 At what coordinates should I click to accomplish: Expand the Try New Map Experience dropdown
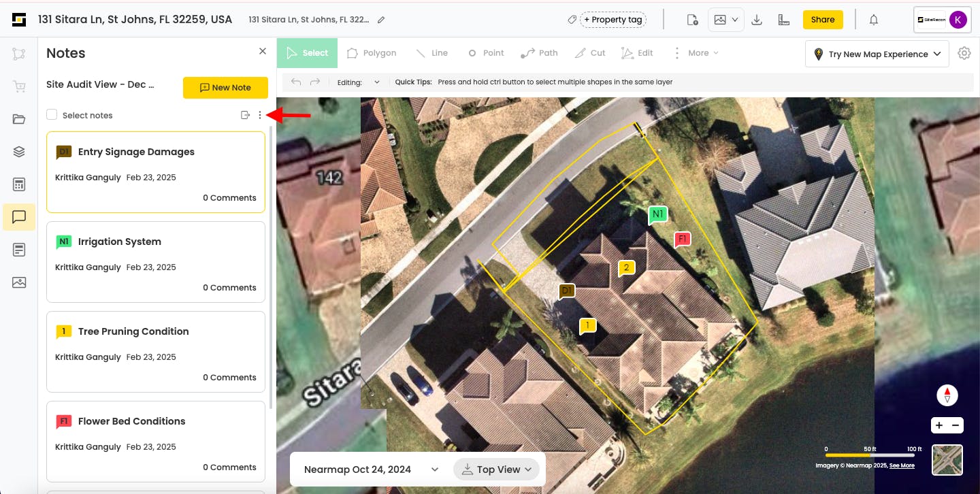(877, 54)
